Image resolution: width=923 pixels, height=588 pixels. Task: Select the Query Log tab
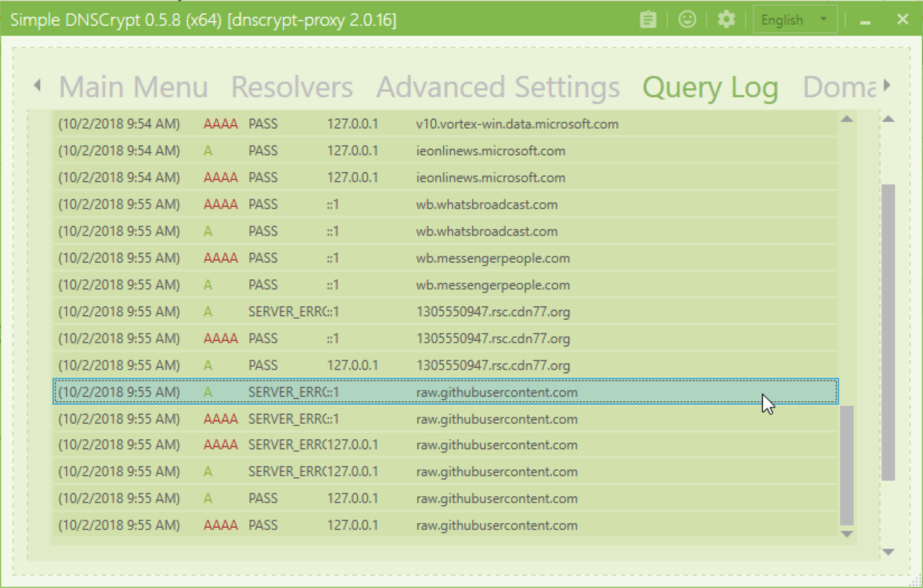pos(710,88)
